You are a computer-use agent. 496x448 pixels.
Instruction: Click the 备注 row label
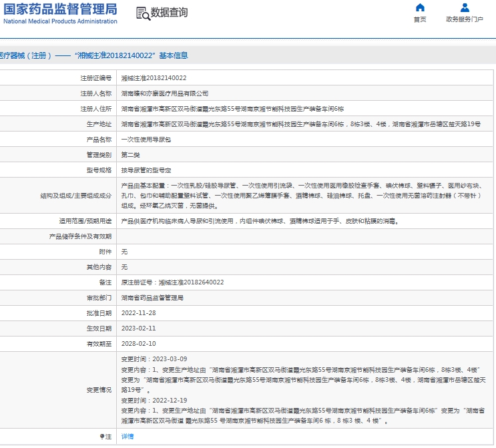(x=105, y=282)
